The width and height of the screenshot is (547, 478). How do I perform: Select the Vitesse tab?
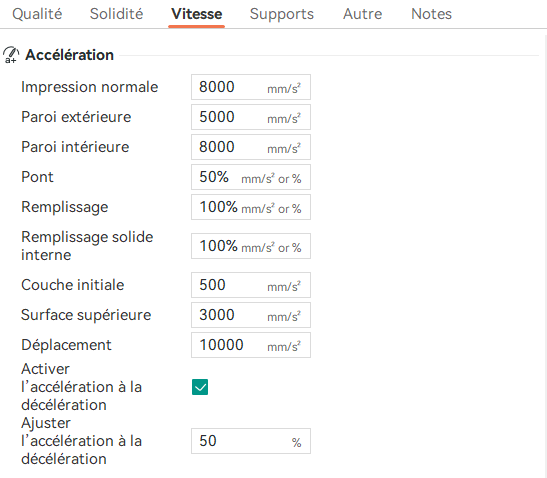[196, 14]
